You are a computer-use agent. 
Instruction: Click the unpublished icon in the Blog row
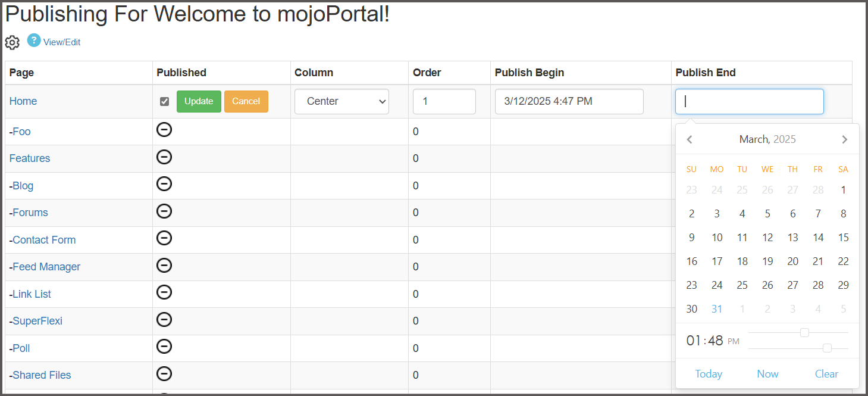164,184
